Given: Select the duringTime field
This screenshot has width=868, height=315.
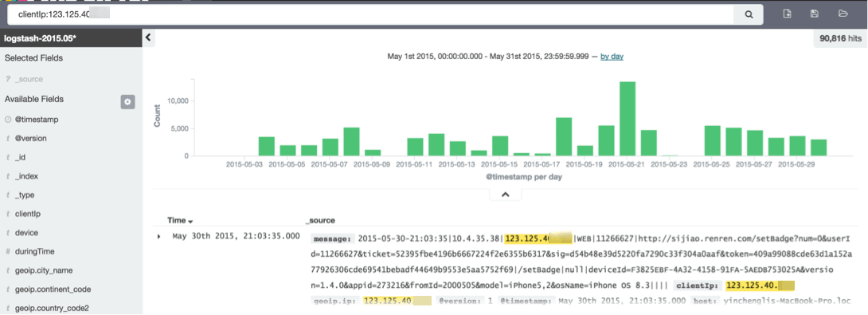Looking at the screenshot, I should 35,251.
